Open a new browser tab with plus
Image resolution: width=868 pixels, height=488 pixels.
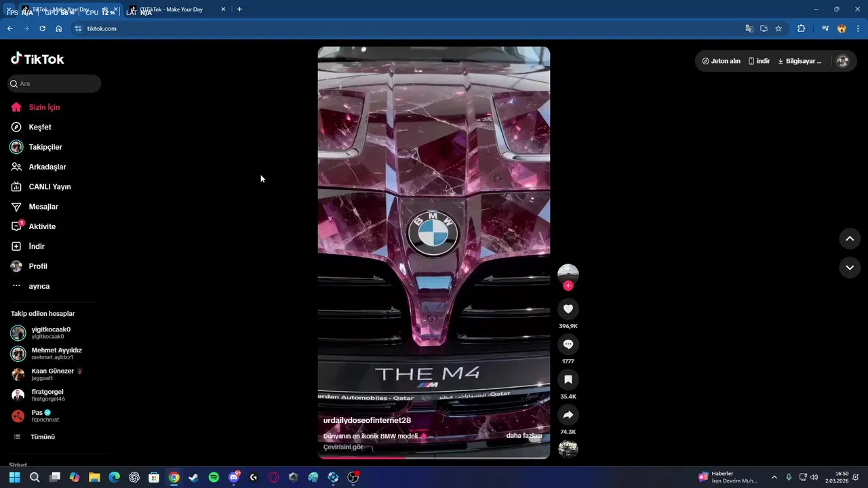(239, 9)
